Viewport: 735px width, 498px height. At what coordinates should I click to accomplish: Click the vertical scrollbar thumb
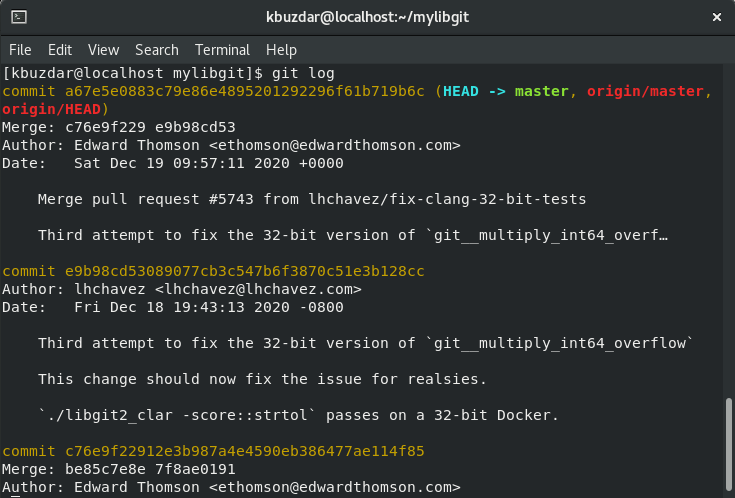point(728,444)
